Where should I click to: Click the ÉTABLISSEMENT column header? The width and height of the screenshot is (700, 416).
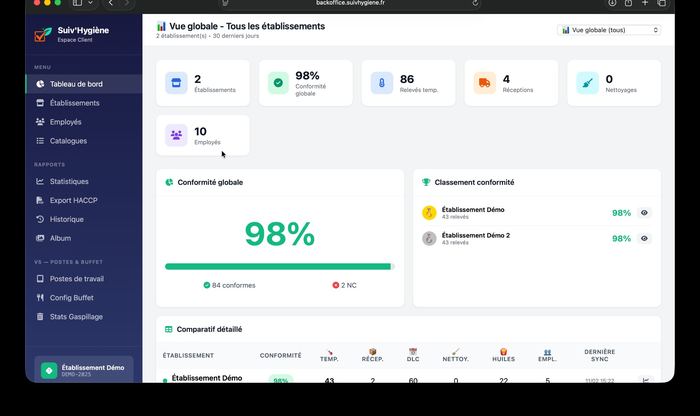pos(188,355)
